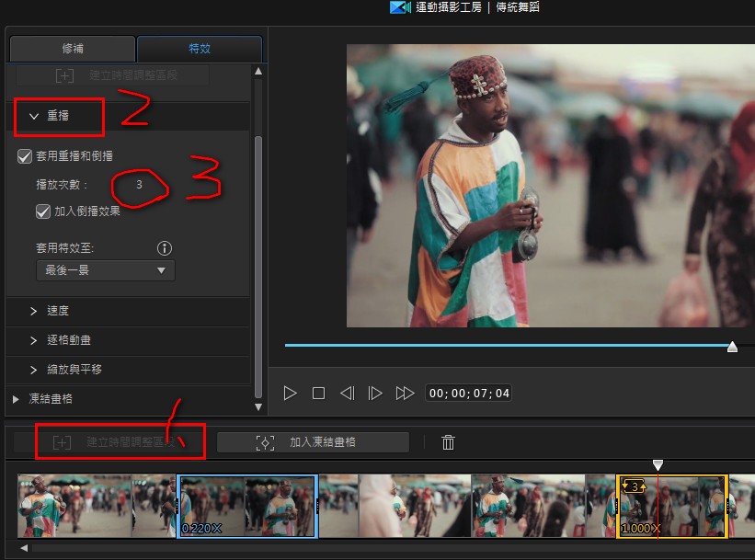Click the 播放次數 value field

[x=139, y=185]
